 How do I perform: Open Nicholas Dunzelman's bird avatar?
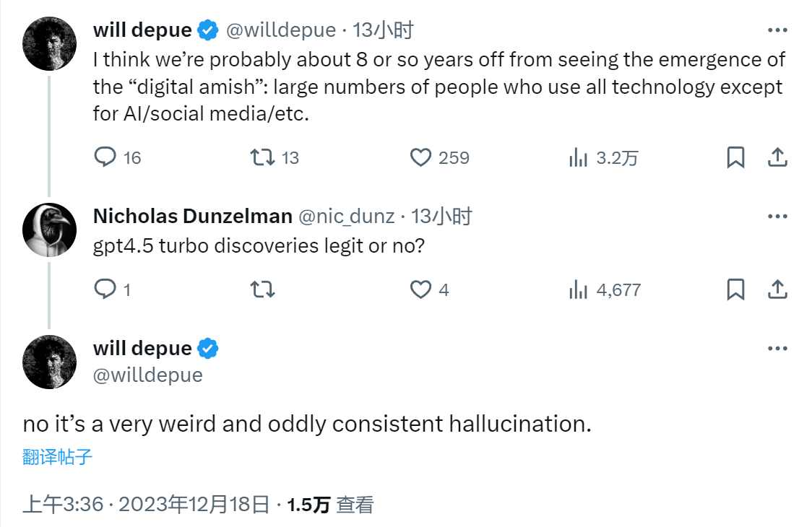(50, 230)
